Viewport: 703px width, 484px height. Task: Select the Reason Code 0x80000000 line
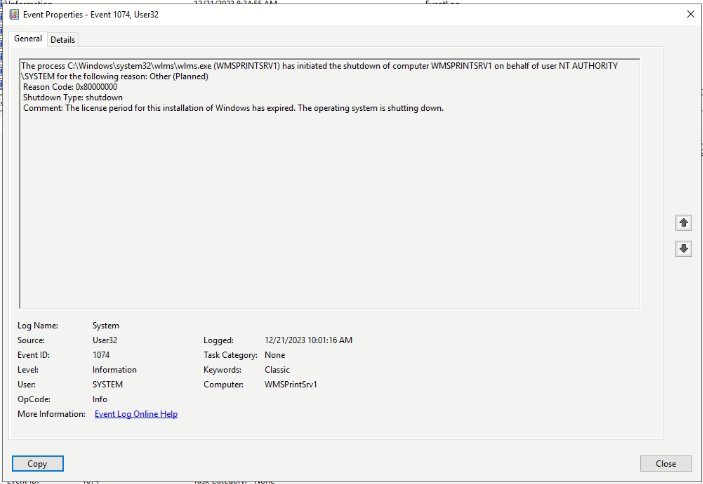pyautogui.click(x=70, y=87)
